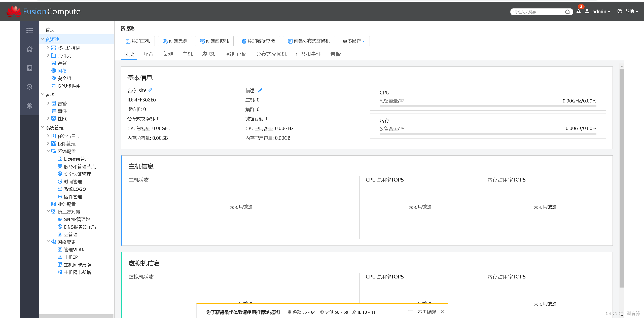This screenshot has height=318, width=644.
Task: Open the home icon in dark sidebar
Action: coord(29,49)
